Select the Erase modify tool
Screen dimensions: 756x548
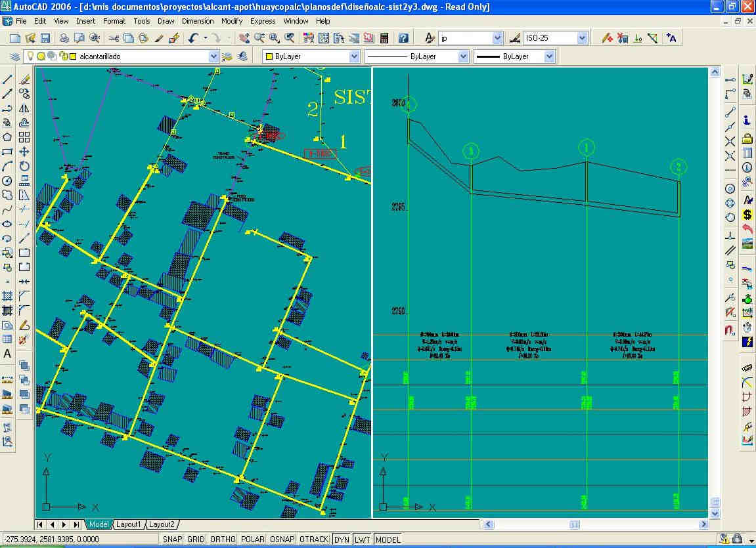click(24, 79)
